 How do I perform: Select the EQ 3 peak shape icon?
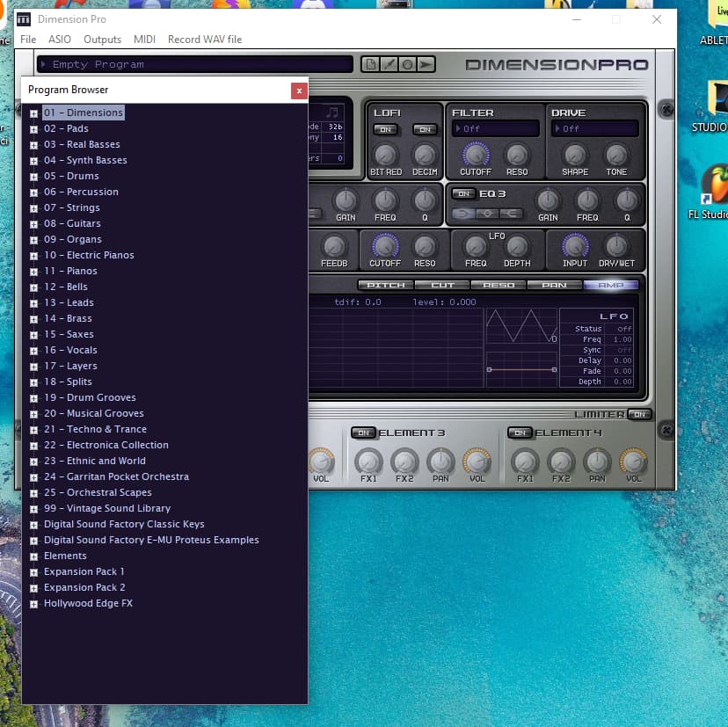[x=487, y=213]
